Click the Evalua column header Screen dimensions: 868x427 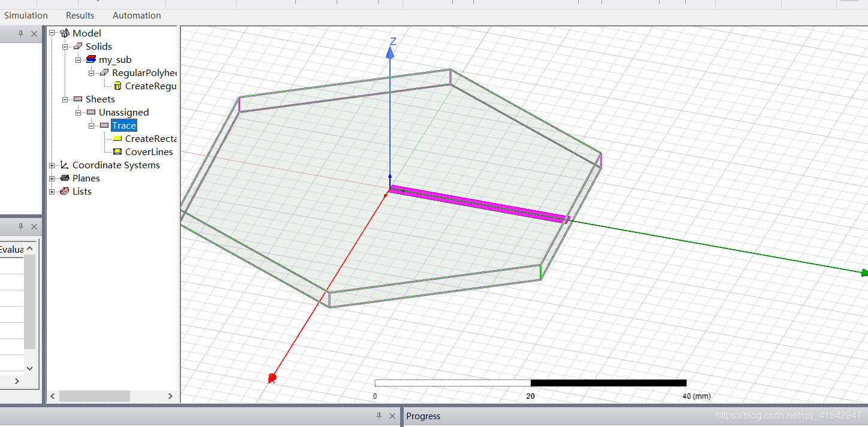(x=12, y=249)
